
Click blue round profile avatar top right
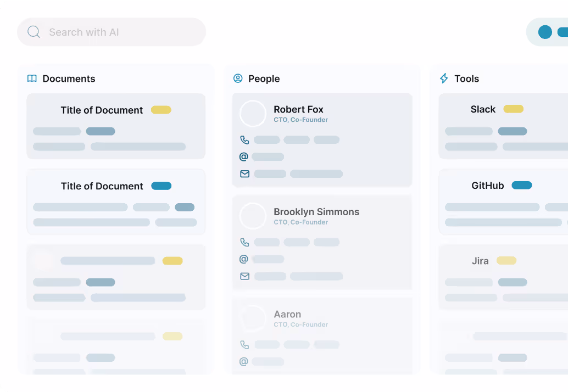point(545,32)
